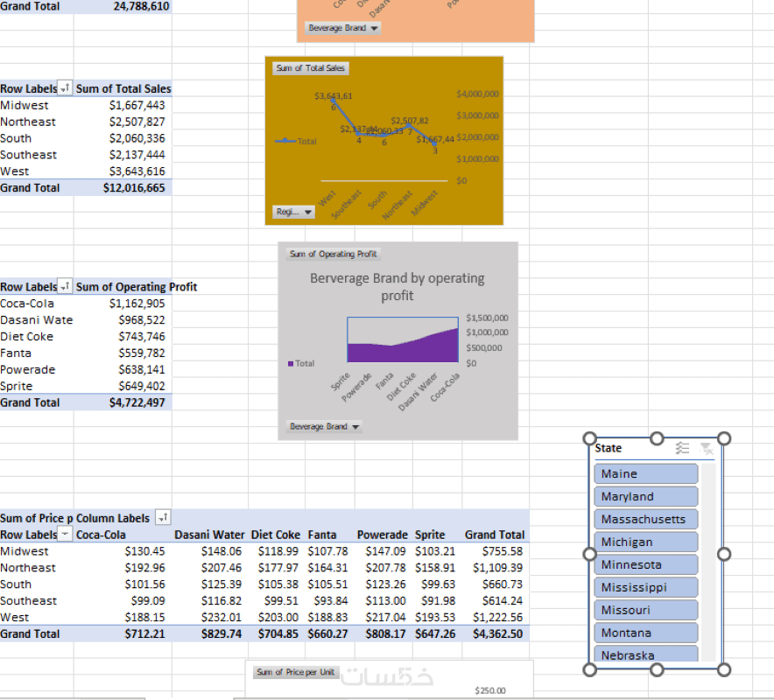
Task: Click the Total legend in gray area chart
Action: click(x=301, y=364)
